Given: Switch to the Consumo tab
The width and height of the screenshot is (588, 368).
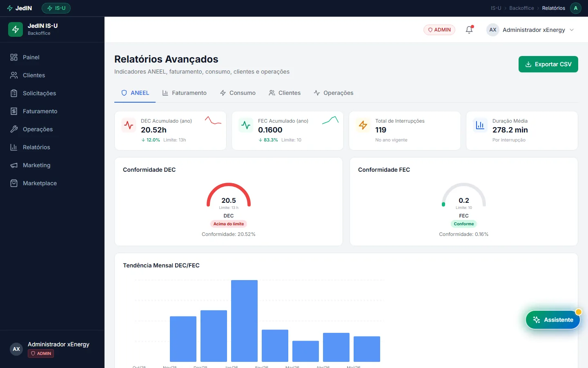Looking at the screenshot, I should pyautogui.click(x=238, y=93).
